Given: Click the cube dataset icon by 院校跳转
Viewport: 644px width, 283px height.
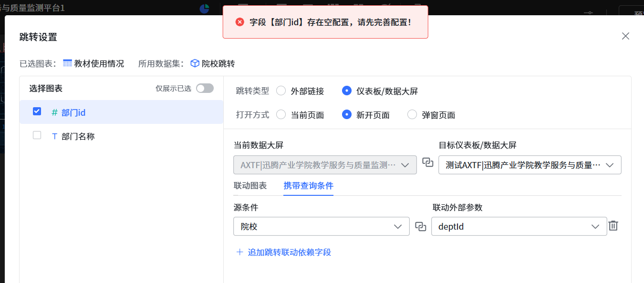Looking at the screenshot, I should coord(195,63).
